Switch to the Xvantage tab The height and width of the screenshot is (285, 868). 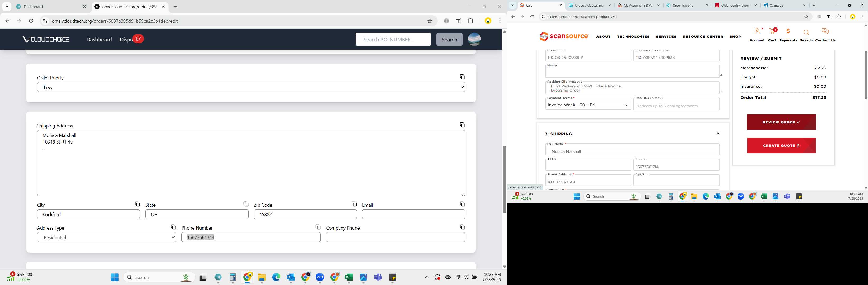click(x=785, y=5)
